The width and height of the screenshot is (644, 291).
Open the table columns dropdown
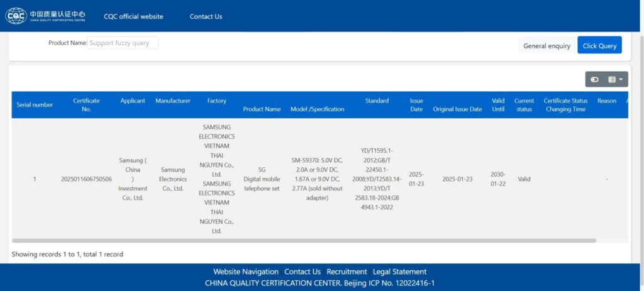(x=615, y=80)
